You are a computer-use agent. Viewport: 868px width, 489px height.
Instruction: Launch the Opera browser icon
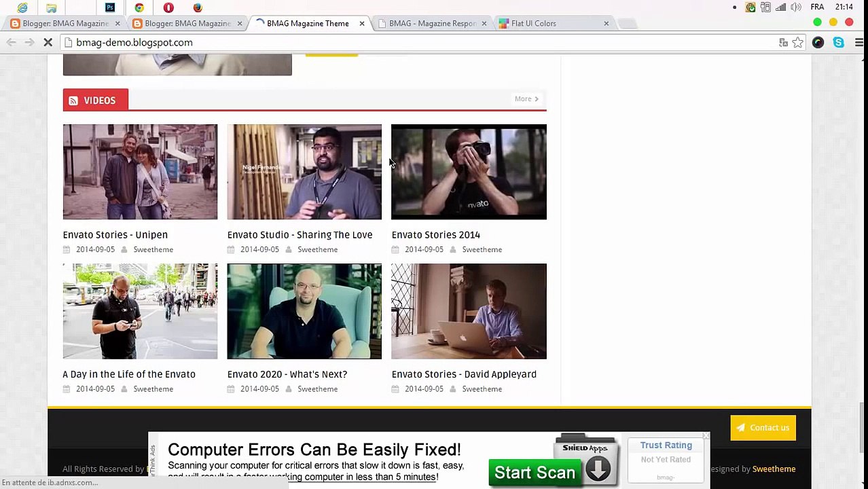point(168,7)
